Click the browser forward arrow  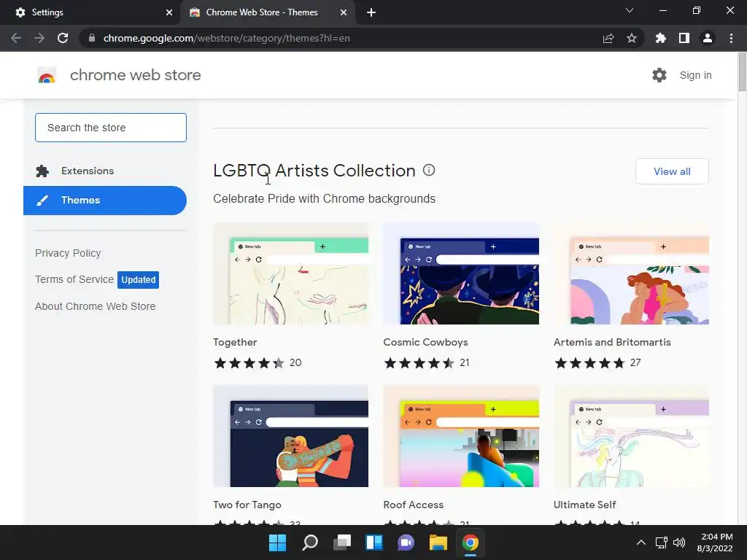(39, 38)
